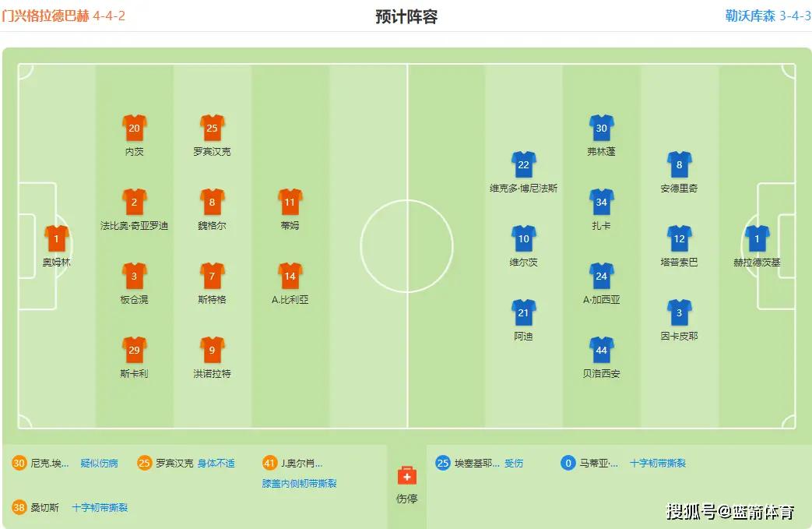Select blue jersey number 30 弗林蓬

(601, 129)
